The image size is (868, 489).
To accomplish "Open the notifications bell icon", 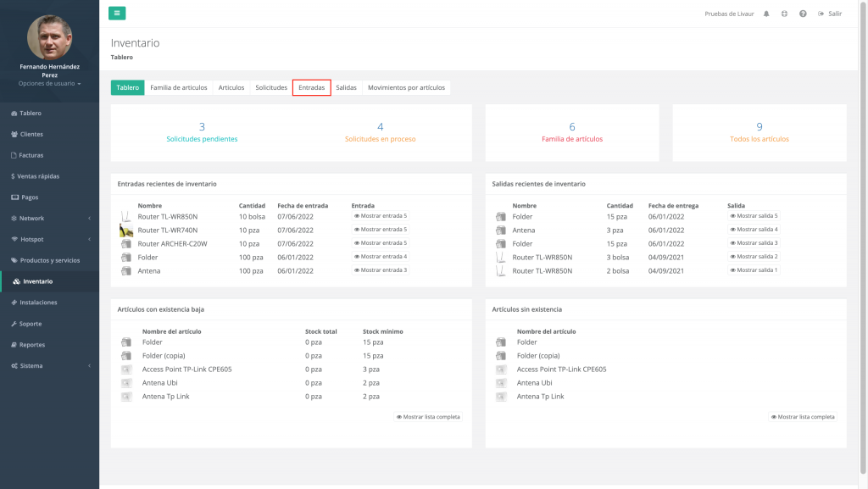I will (766, 14).
